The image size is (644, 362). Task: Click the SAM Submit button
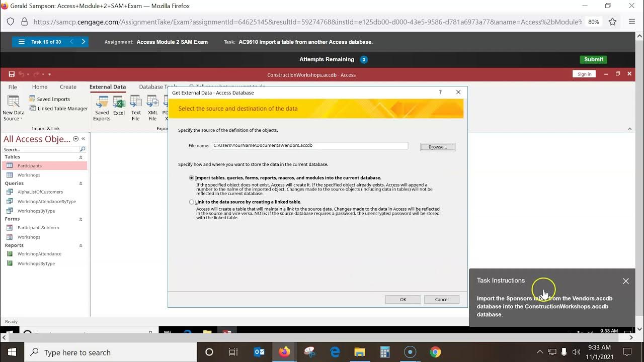tap(594, 59)
